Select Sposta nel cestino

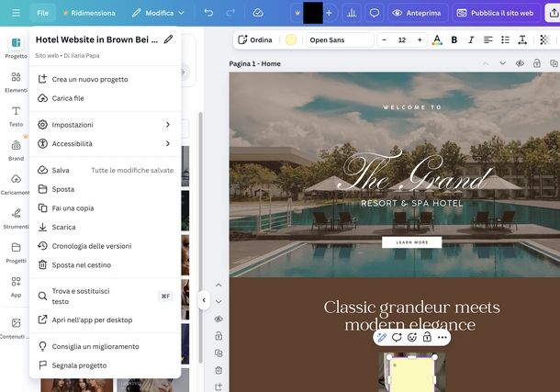105,265
